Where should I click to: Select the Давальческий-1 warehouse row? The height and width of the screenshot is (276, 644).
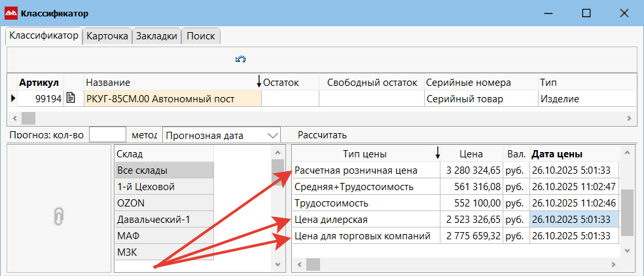pyautogui.click(x=164, y=220)
